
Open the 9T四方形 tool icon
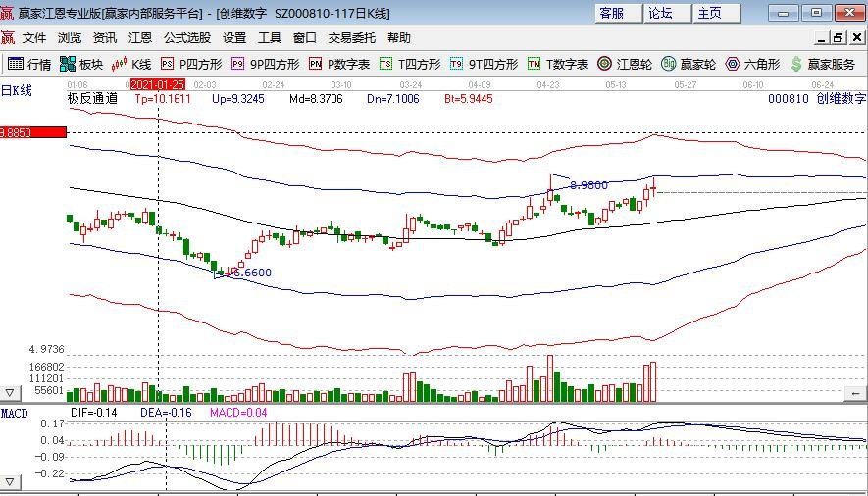click(484, 64)
